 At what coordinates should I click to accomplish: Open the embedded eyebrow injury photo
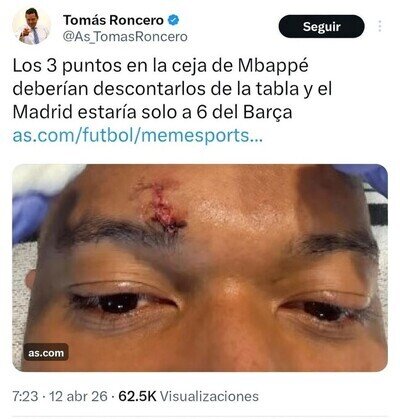200,268
